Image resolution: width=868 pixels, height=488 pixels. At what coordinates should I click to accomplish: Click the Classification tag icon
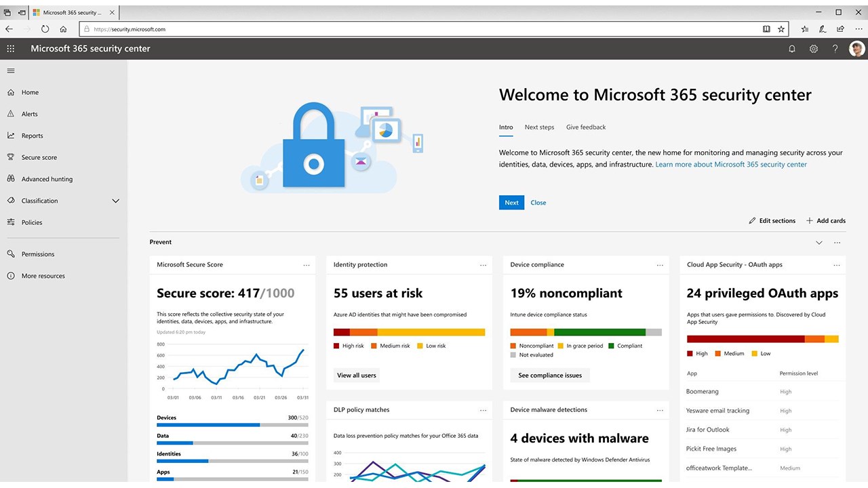point(11,201)
